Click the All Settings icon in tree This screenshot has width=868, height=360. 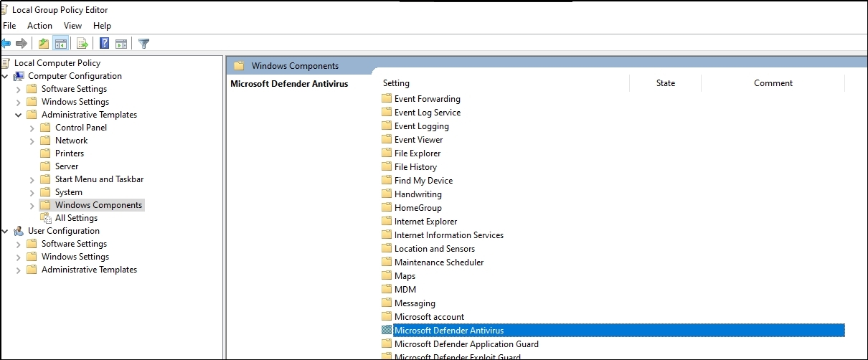46,218
